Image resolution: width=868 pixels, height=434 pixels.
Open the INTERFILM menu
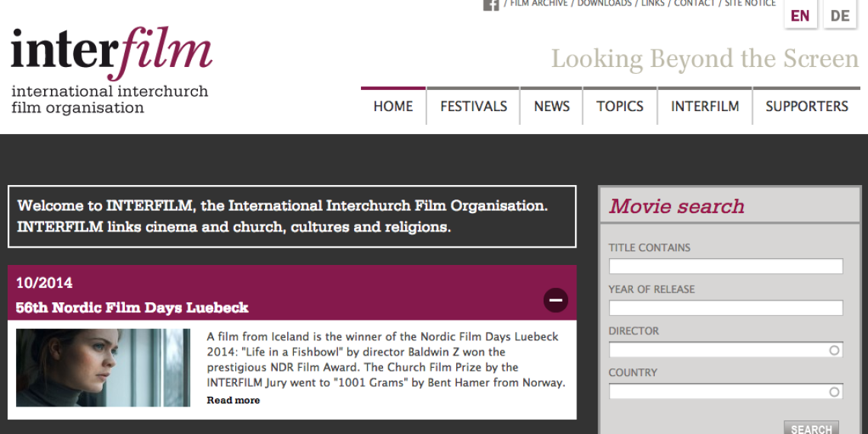click(705, 107)
